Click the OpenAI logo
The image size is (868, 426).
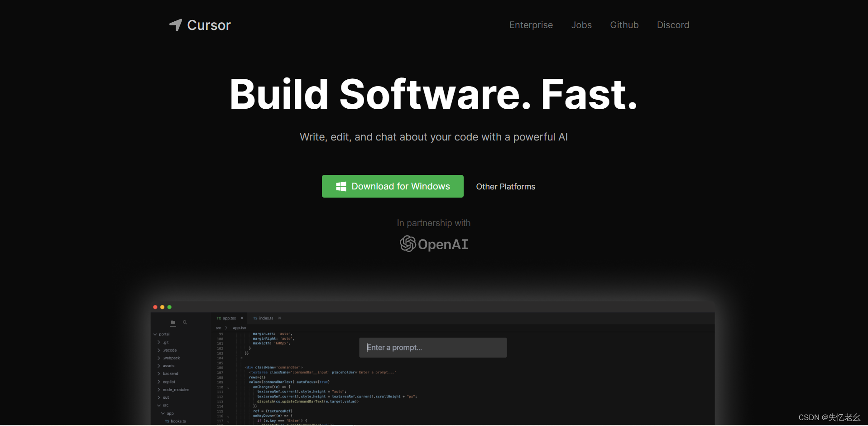[x=434, y=244]
